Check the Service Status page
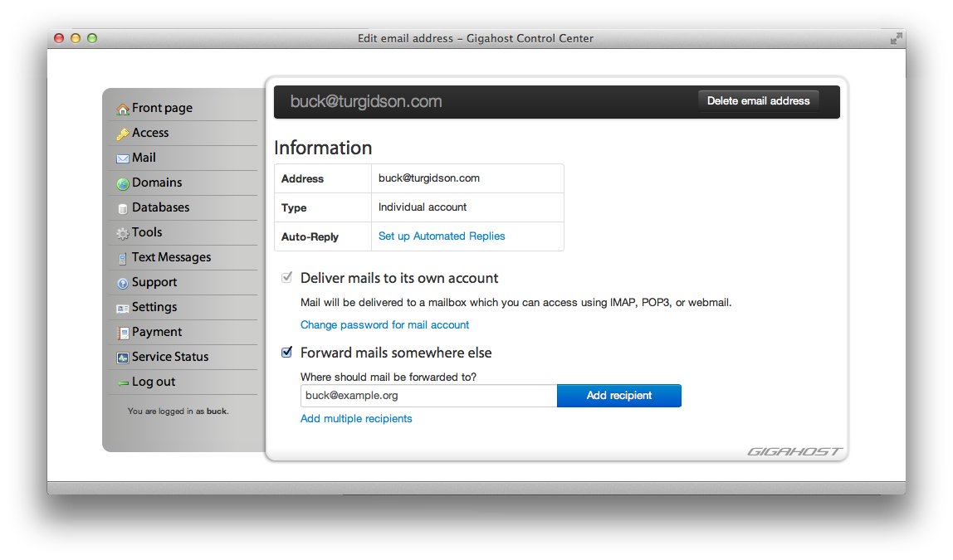953x560 pixels. (170, 357)
